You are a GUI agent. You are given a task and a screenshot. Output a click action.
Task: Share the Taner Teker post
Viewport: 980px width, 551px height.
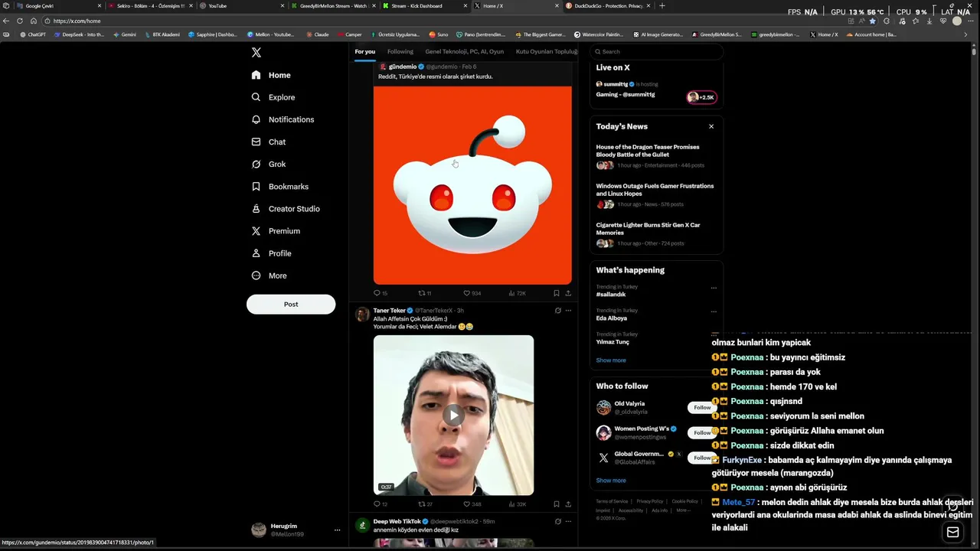[x=568, y=504]
